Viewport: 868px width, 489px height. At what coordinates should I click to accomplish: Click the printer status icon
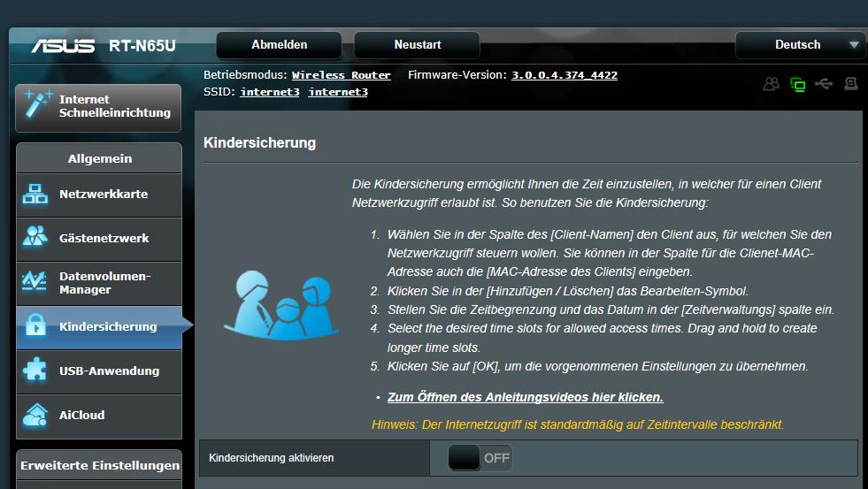coord(851,84)
